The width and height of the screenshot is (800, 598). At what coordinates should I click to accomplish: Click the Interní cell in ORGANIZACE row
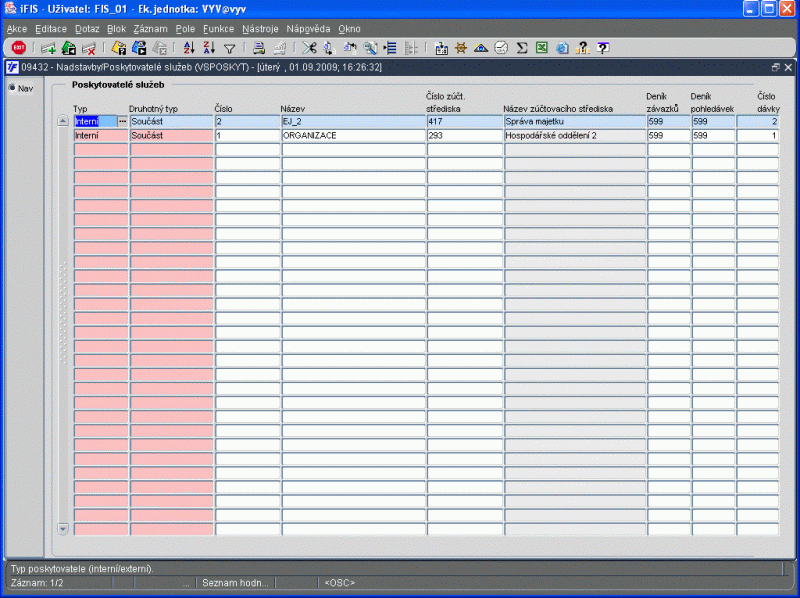click(101, 136)
